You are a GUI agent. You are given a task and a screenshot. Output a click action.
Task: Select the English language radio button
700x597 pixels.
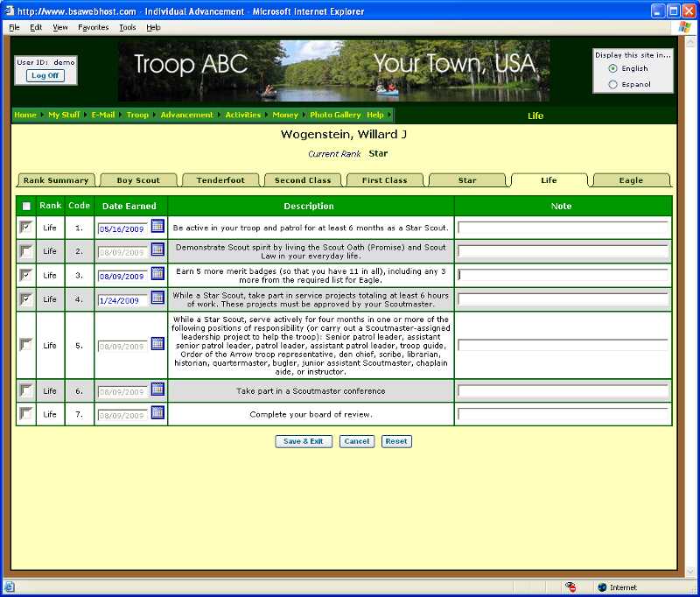pyautogui.click(x=613, y=68)
